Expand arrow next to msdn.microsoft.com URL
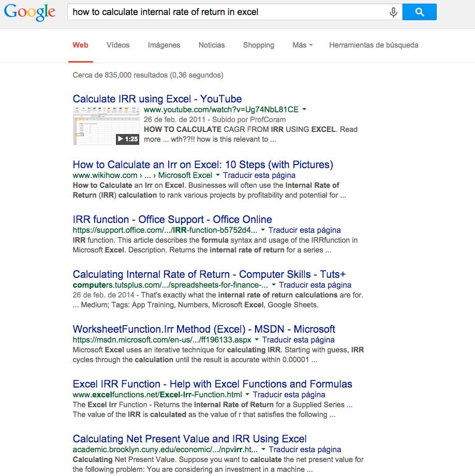Screen dimensions: 475x476 coord(257,340)
